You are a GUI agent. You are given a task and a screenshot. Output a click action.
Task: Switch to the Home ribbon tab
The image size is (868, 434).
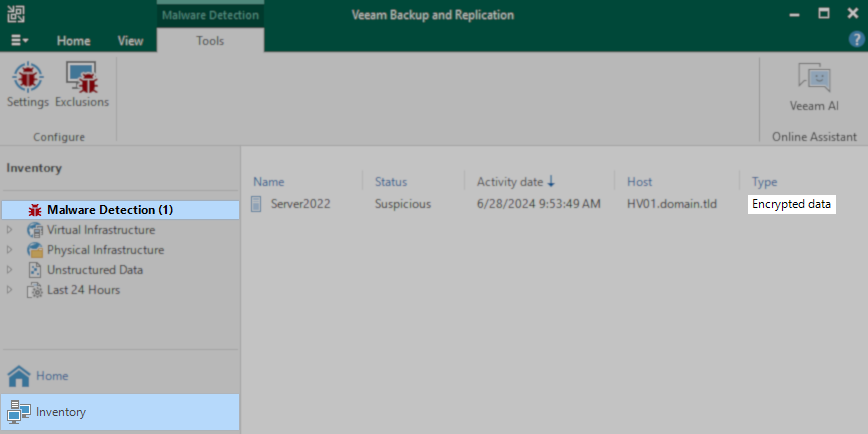[x=74, y=41]
